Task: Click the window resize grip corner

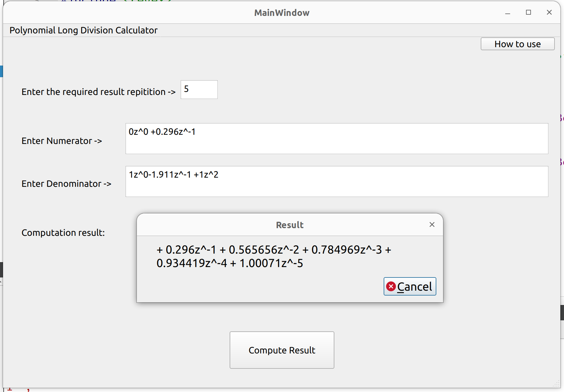Action: (557, 384)
